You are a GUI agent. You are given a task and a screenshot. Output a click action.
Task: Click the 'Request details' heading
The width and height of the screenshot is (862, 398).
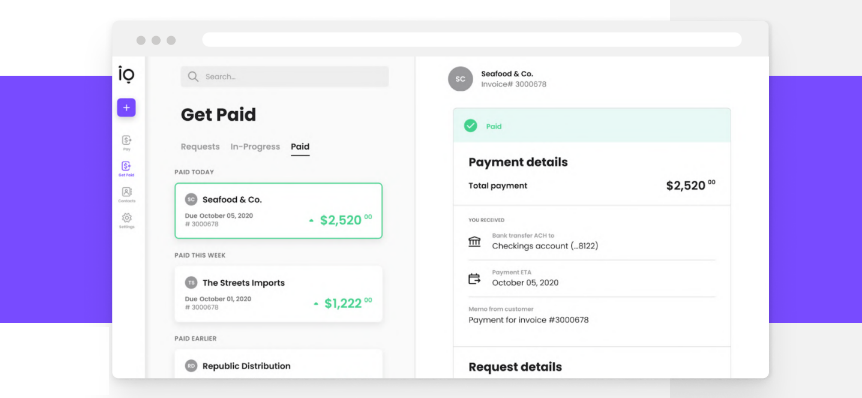(x=515, y=367)
